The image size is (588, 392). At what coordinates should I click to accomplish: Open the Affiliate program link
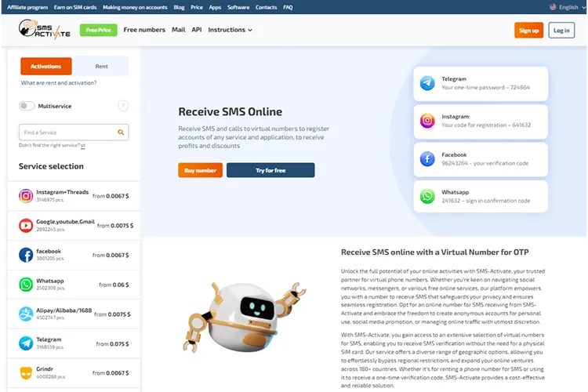click(27, 7)
